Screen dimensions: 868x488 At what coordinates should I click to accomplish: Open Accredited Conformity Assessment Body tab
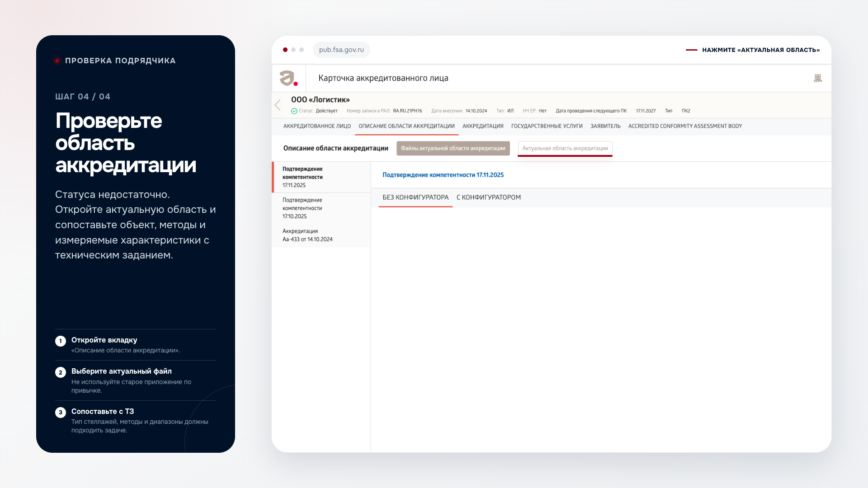click(x=685, y=126)
